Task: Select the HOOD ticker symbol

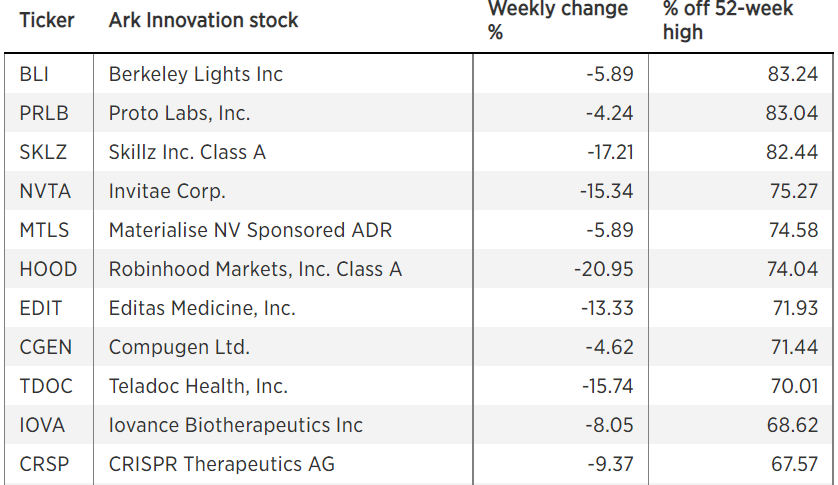Action: coord(48,269)
